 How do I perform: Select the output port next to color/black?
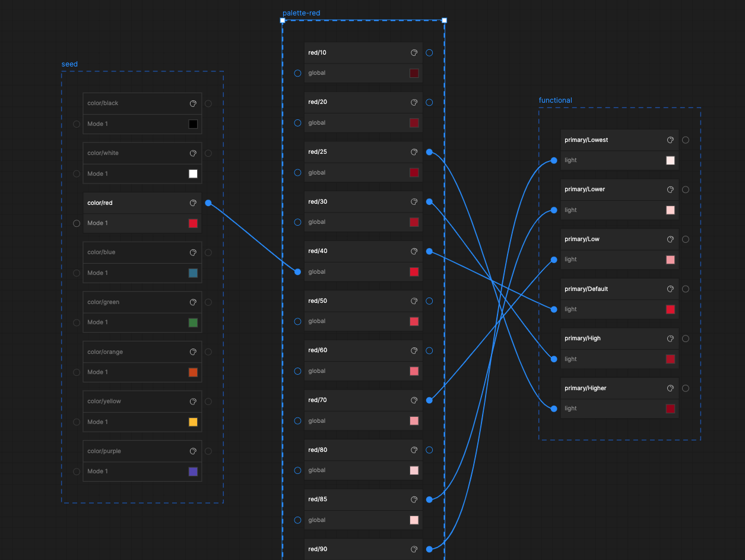point(208,103)
